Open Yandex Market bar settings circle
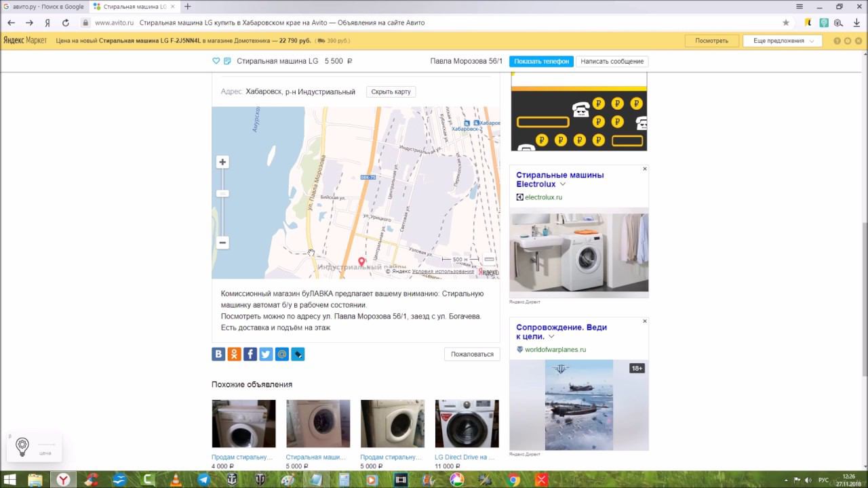Viewport: 868px width, 488px height. pyautogui.click(x=848, y=41)
